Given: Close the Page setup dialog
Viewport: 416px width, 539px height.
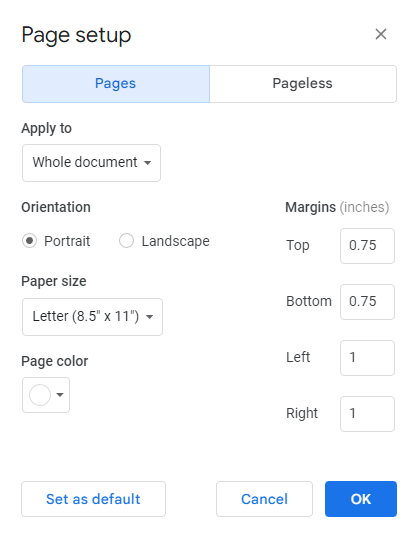Looking at the screenshot, I should (x=381, y=34).
